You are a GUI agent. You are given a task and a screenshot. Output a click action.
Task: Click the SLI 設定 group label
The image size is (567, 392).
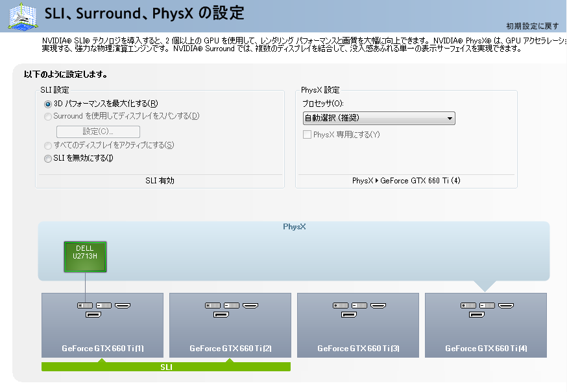[x=54, y=90]
